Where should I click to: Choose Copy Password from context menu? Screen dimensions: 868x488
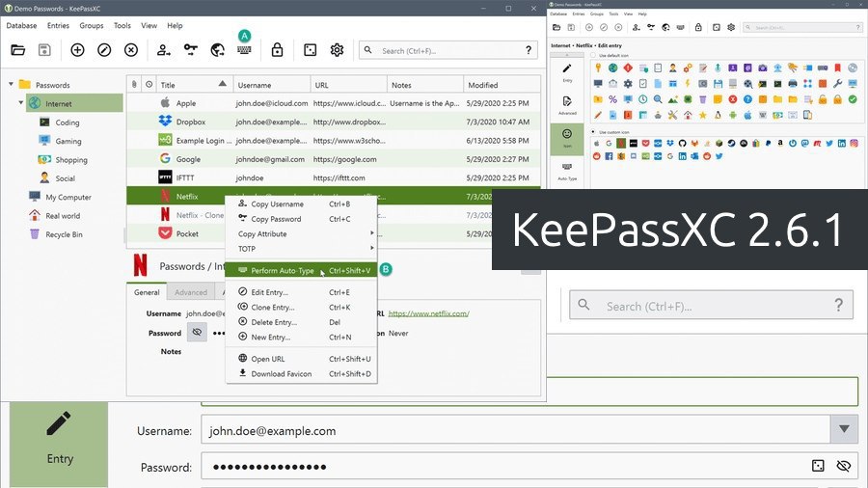point(302,219)
